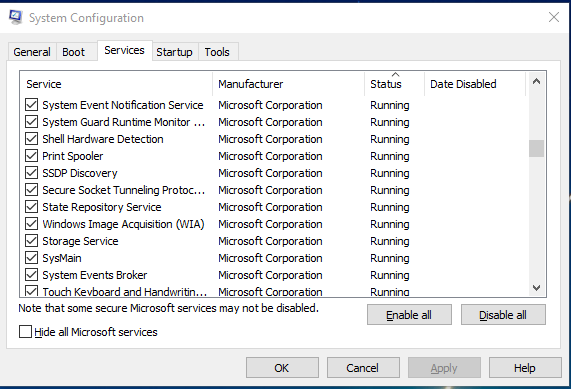
Task: Open Help for System Configuration
Action: click(525, 368)
